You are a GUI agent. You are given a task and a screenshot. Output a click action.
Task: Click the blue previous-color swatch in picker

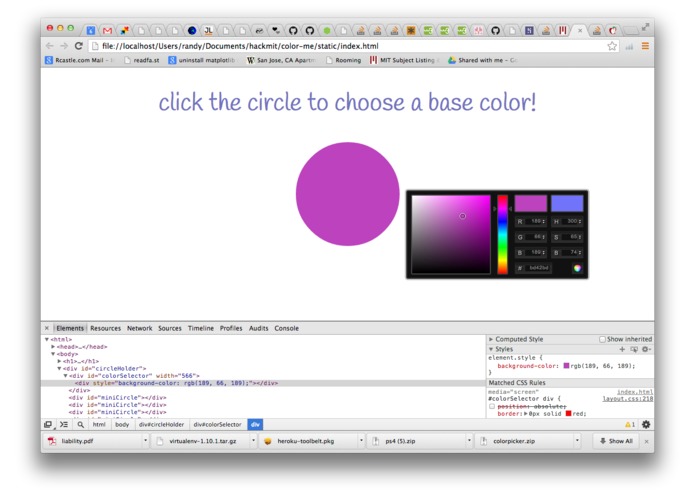click(x=567, y=203)
